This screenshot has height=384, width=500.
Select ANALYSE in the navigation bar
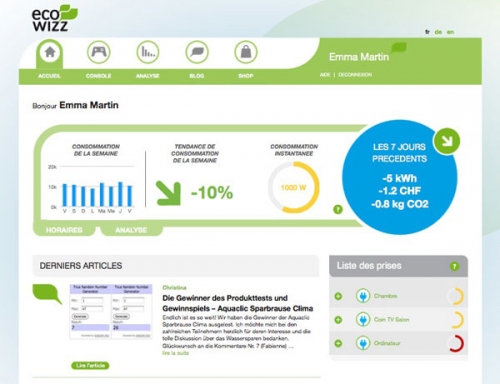[147, 76]
